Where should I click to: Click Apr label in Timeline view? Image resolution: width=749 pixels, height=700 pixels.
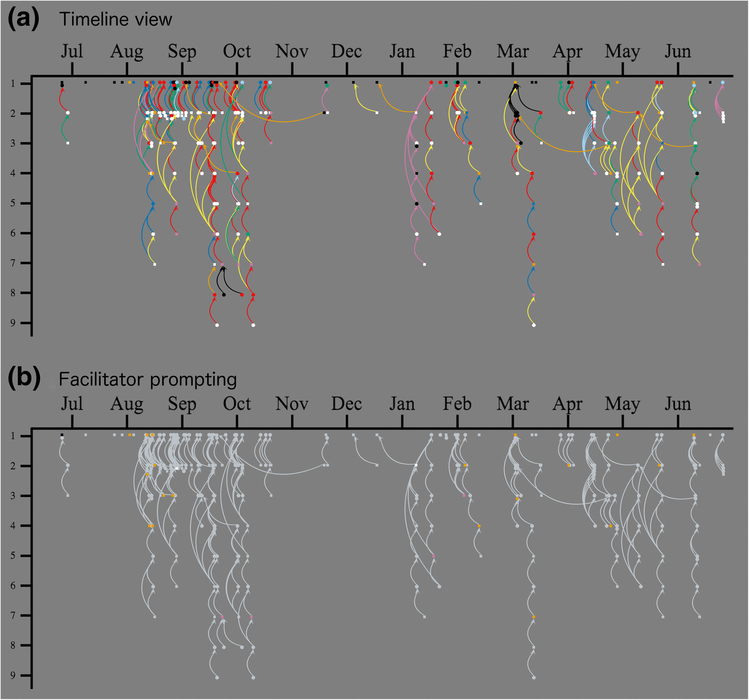[567, 52]
